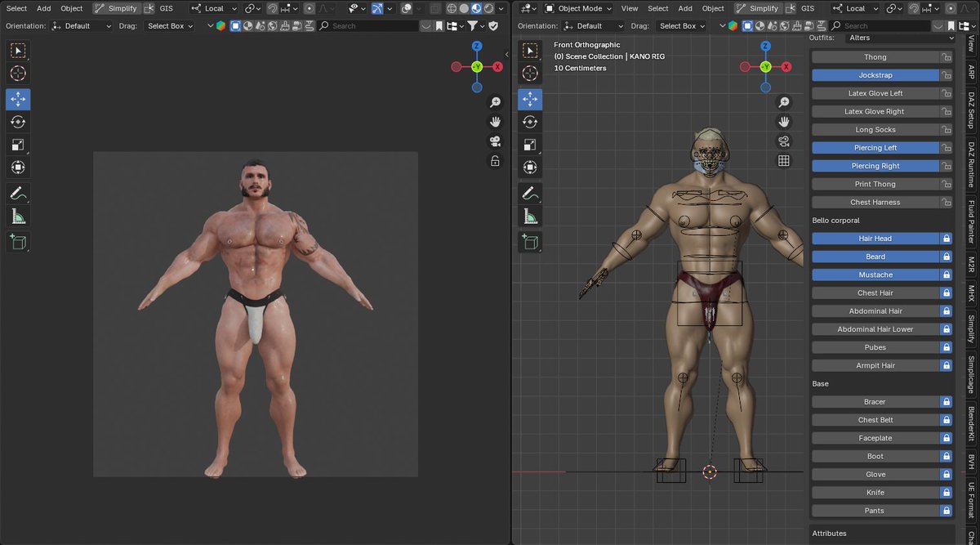
Task: Click the X axis on right viewport gizmo
Action: [x=786, y=67]
